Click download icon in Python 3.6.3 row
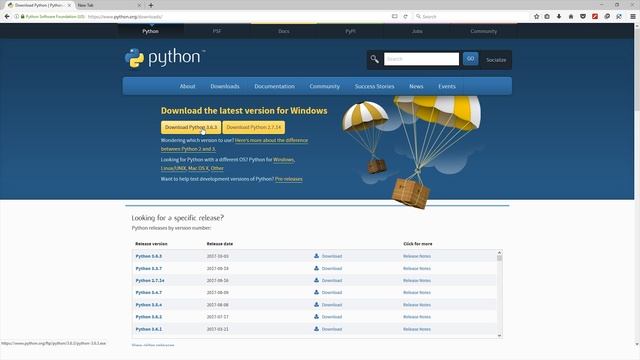Viewport: 640px width, 360px height. [x=316, y=256]
